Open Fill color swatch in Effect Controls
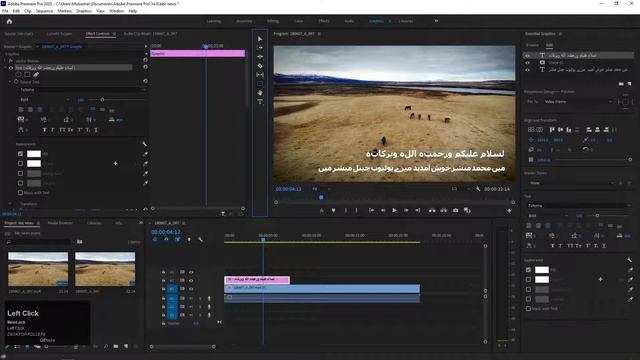The height and width of the screenshot is (360, 640). coord(34,154)
